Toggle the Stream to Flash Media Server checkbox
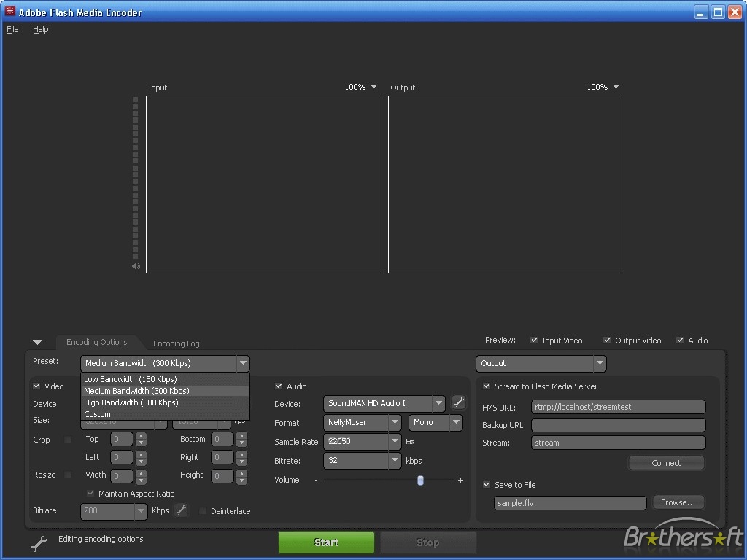 pyautogui.click(x=487, y=386)
